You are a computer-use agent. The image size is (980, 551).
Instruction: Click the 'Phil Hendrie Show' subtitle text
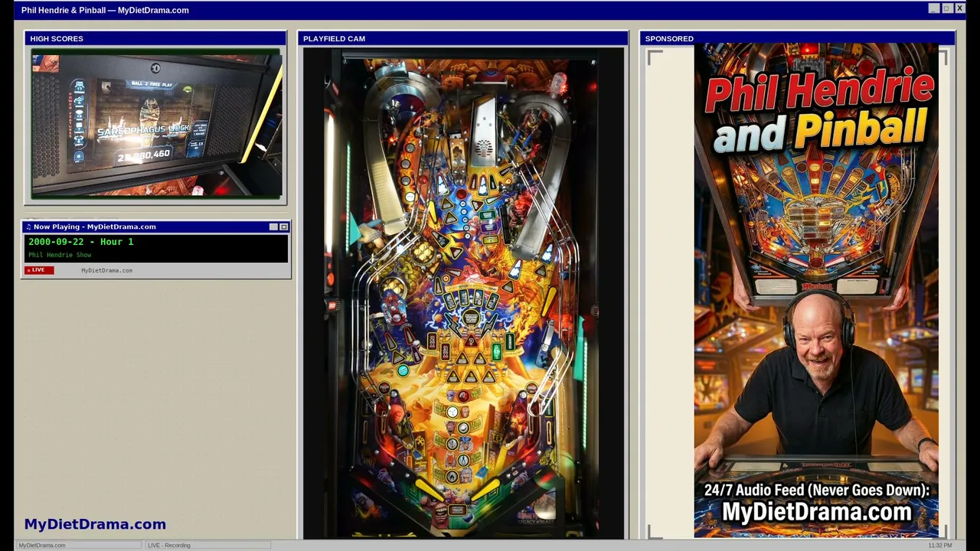pyautogui.click(x=60, y=255)
